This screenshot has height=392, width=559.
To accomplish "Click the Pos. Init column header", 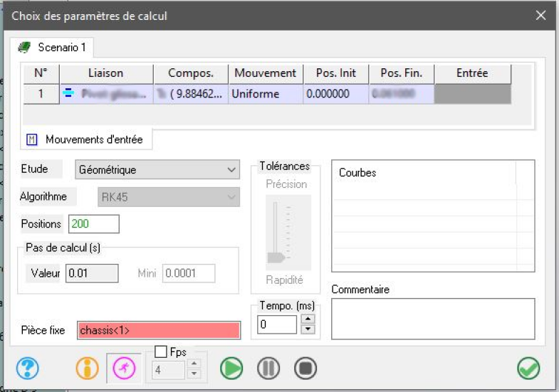I will pos(336,73).
